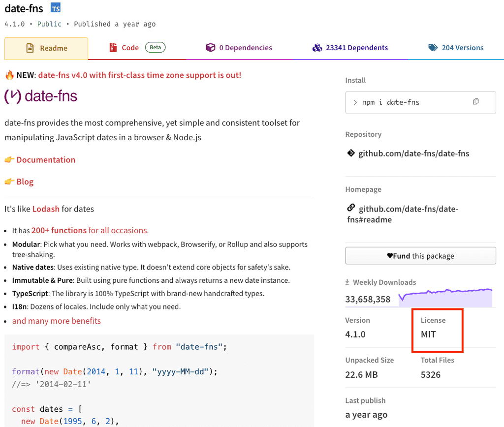Click the Fund this package button
The height and width of the screenshot is (427, 504).
[x=420, y=256]
